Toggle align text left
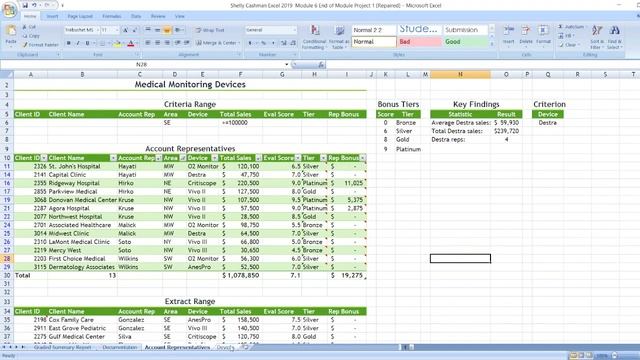 [148, 43]
